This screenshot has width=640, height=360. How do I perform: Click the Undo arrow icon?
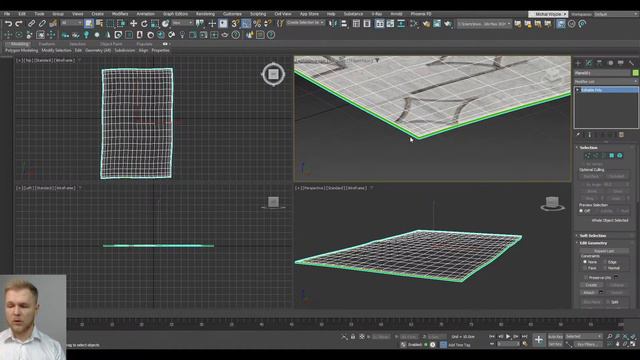tap(8, 24)
